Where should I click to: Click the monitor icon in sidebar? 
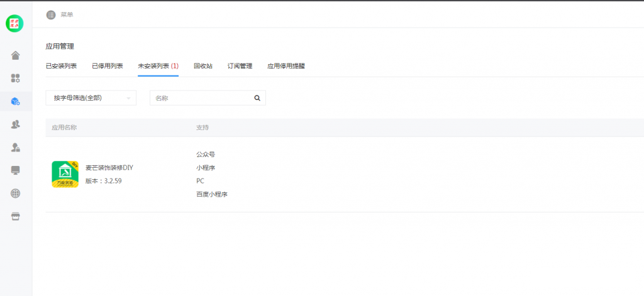[16, 170]
